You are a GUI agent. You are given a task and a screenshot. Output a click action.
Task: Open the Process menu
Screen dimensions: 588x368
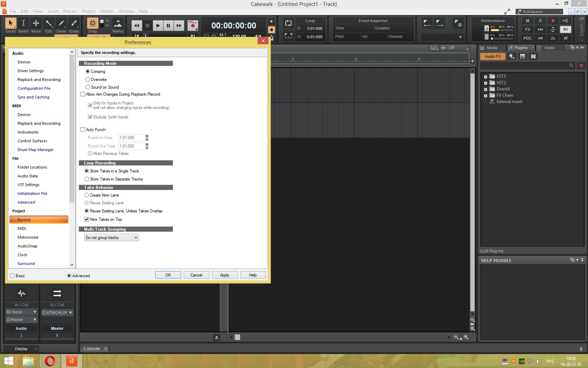point(70,11)
